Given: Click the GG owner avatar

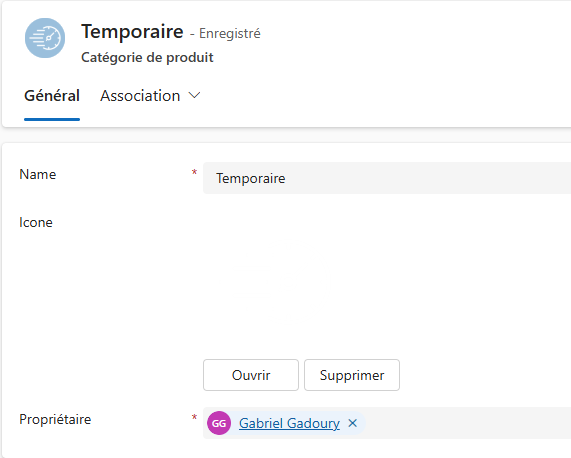Looking at the screenshot, I should click(219, 423).
